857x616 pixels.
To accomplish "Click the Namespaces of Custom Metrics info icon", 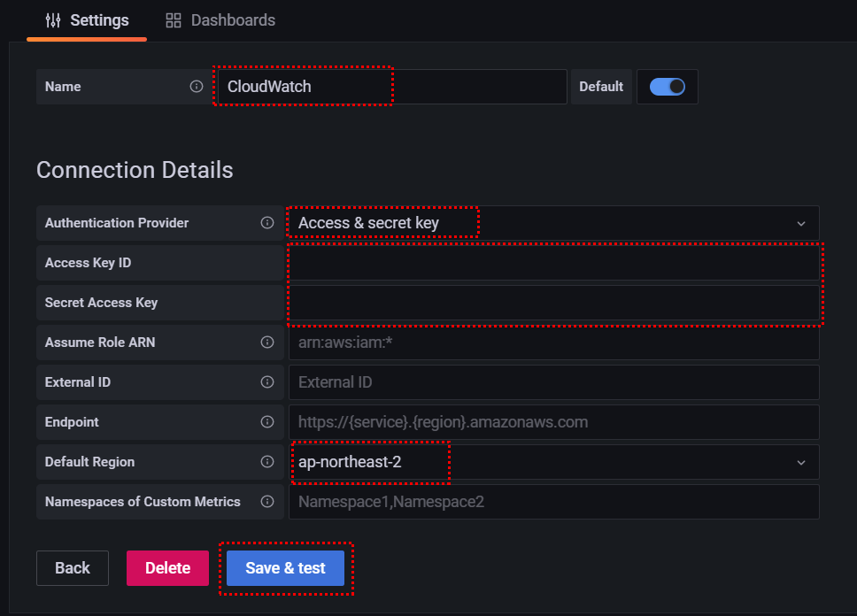I will tap(267, 502).
